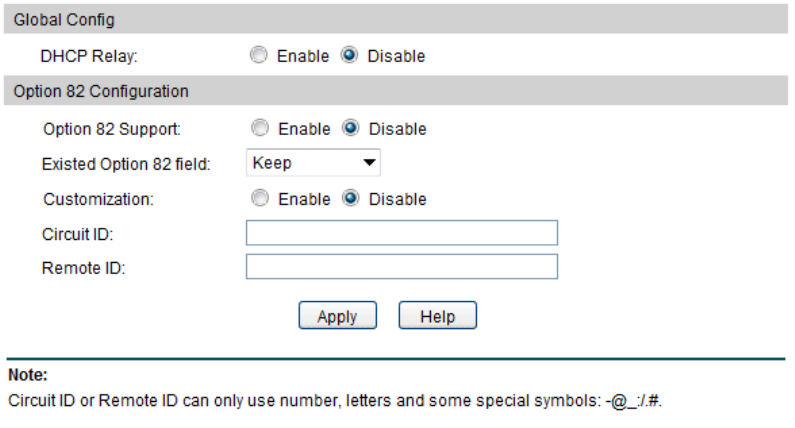The width and height of the screenshot is (795, 428).
Task: Enable Option 82 Support
Action: click(260, 129)
